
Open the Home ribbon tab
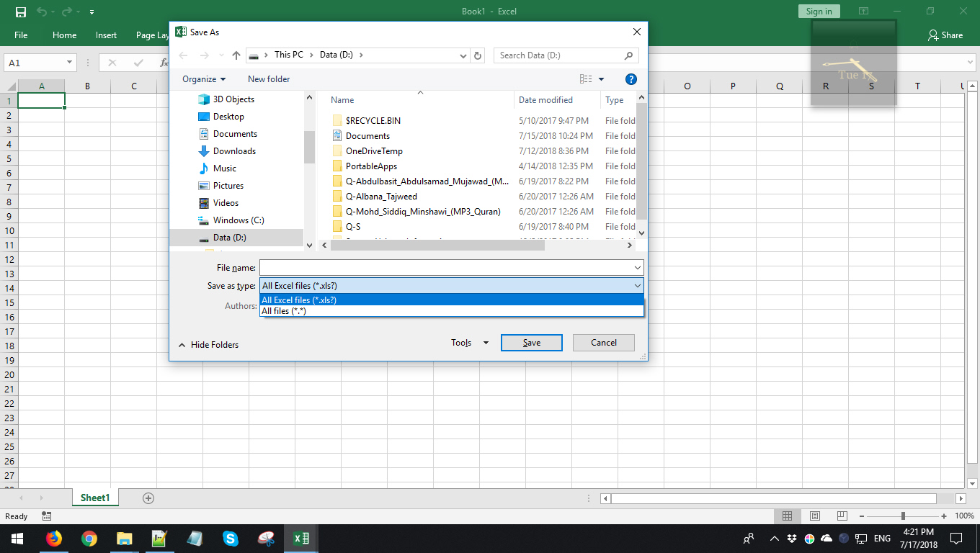(x=64, y=35)
